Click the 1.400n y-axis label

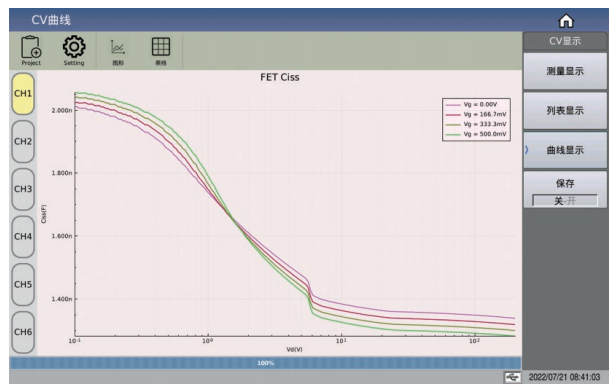62,299
